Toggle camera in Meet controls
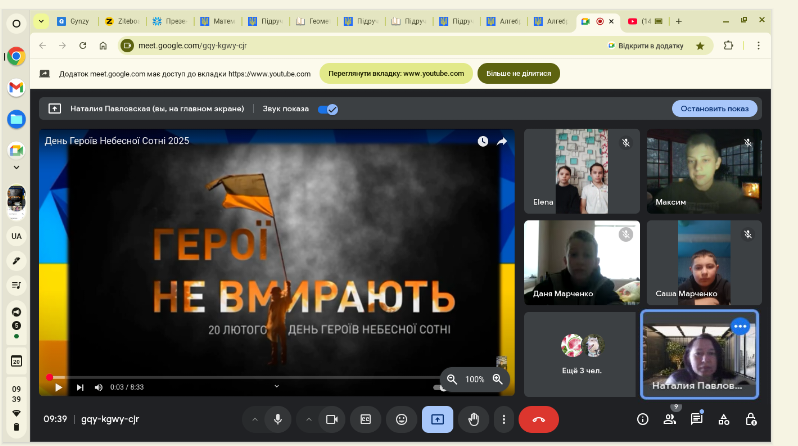Screen dimensions: 798x446 click(x=332, y=419)
